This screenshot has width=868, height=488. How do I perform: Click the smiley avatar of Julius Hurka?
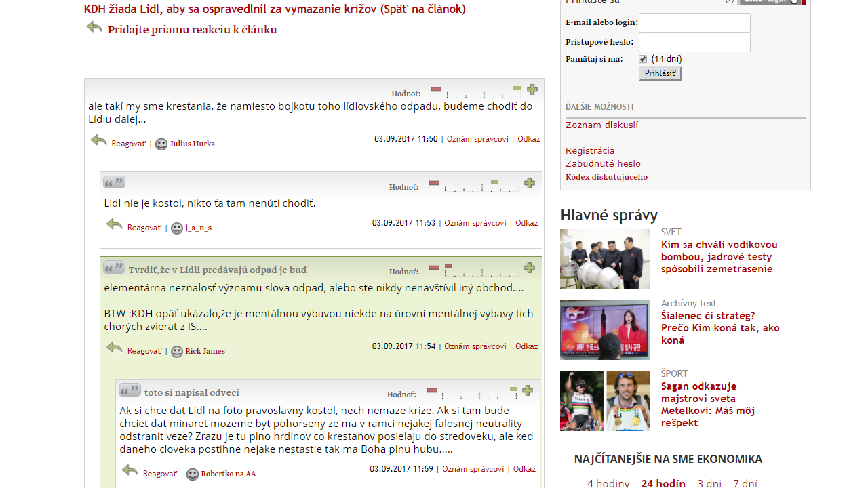161,144
